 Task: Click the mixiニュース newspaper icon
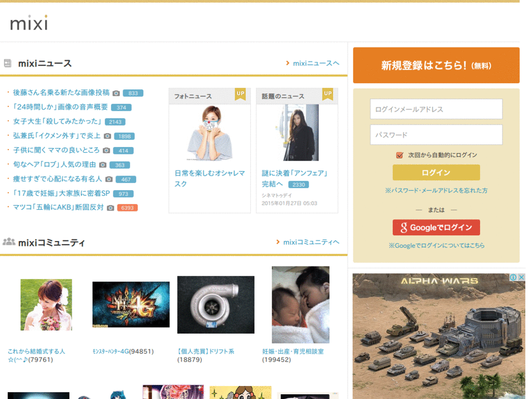click(7, 63)
